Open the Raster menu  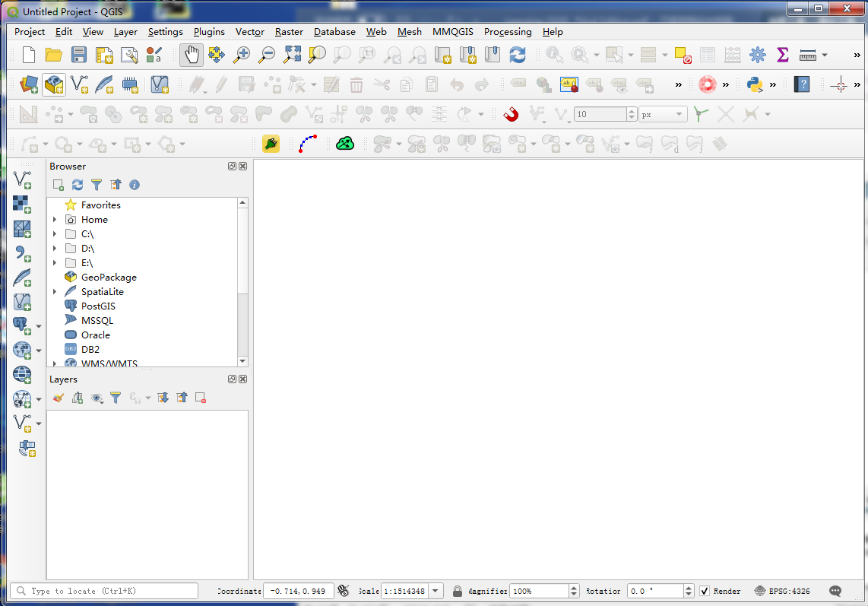289,32
